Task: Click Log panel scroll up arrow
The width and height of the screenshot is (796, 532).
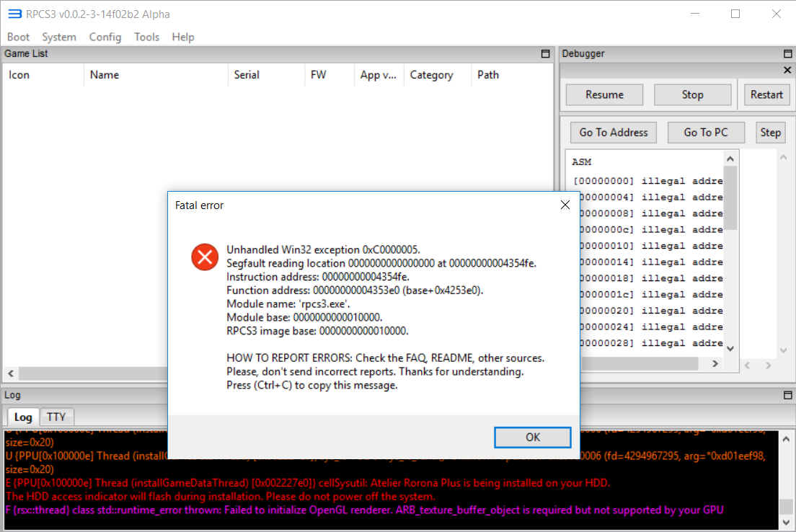Action: click(x=786, y=438)
